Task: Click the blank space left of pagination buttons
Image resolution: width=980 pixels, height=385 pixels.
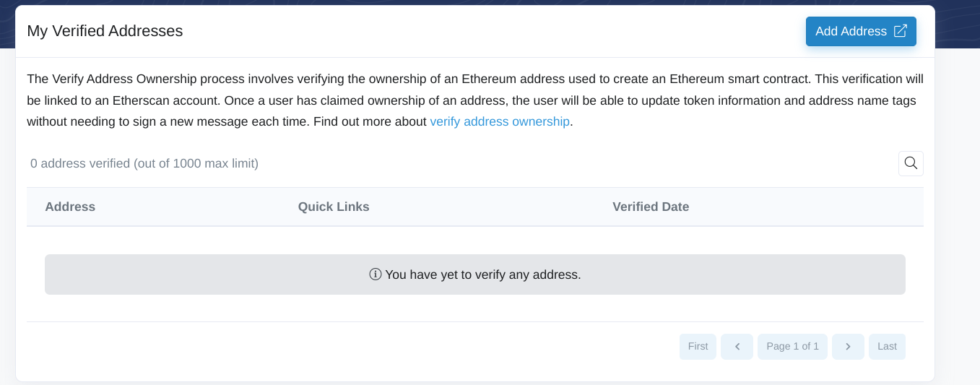Action: point(361,347)
